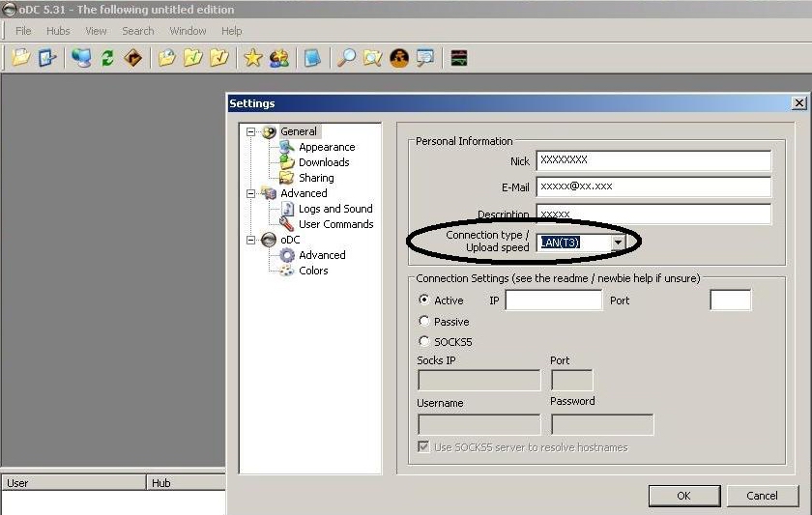Select Logs and Sound settings page
Viewport: 812px width, 515px height.
(x=335, y=209)
